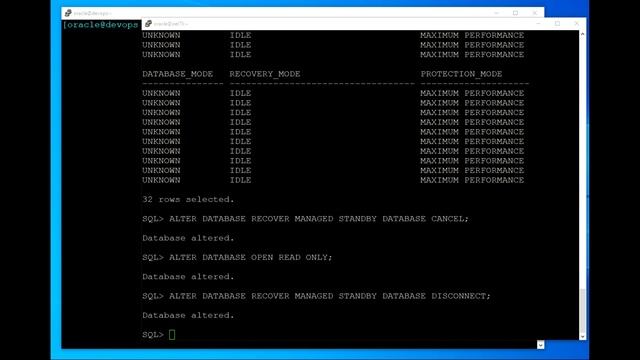Click the front window's scrollbar down arrow
Screen dimensions: 640x360
point(582,336)
